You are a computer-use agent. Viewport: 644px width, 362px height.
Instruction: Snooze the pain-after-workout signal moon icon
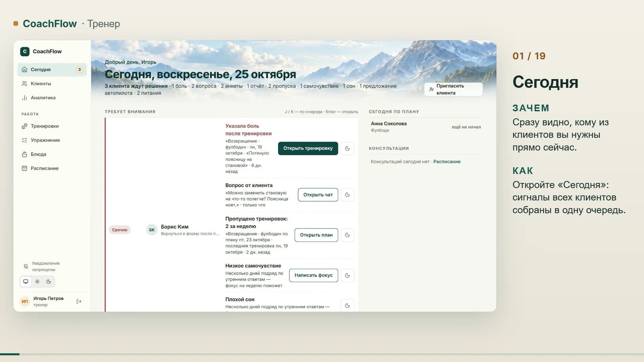[x=347, y=148]
